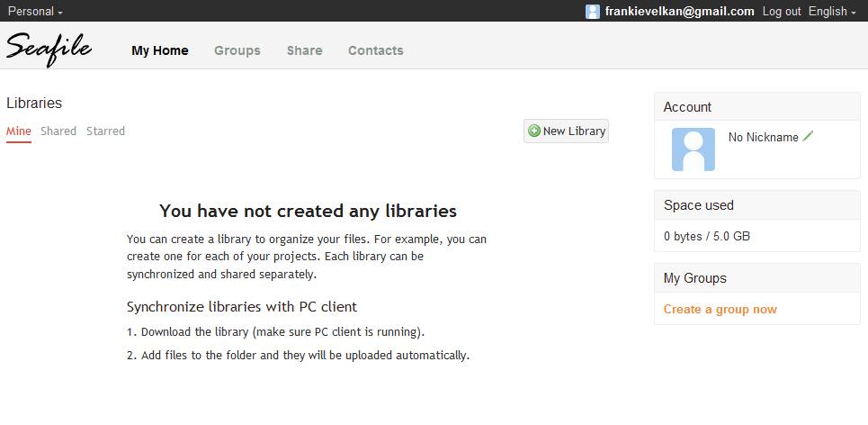Switch to the Starred libraries tab
This screenshot has width=868, height=425.
pos(106,131)
